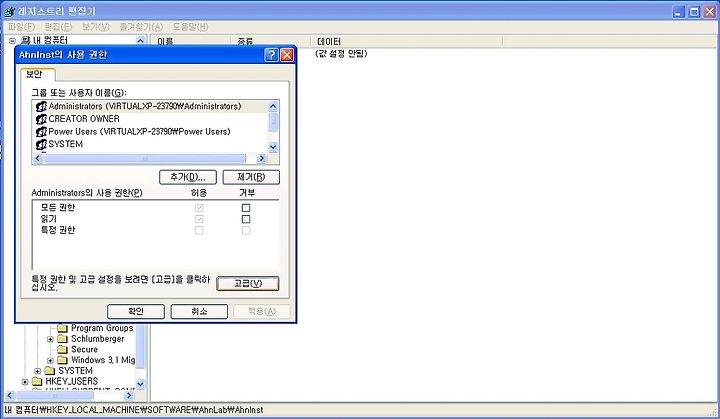The height and width of the screenshot is (419, 720).
Task: Open the 편집(E) menu
Action: pyautogui.click(x=58, y=27)
